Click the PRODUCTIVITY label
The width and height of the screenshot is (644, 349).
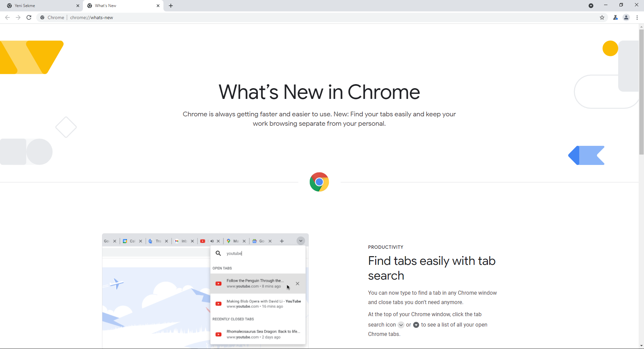tap(386, 247)
